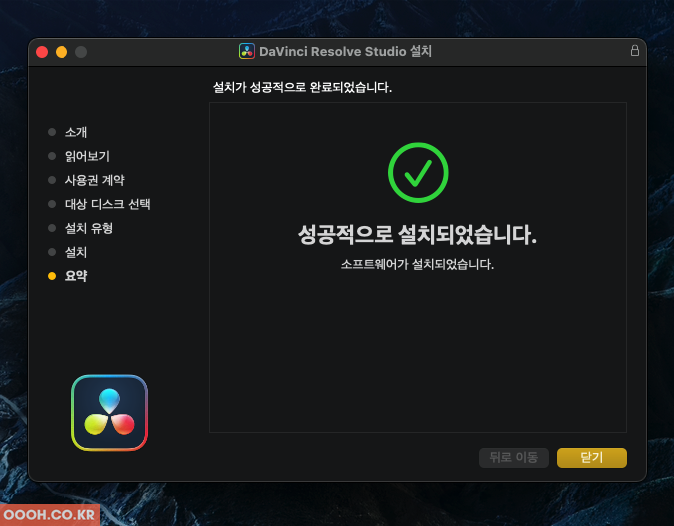674x526 pixels.
Task: Select the 대상 디스크 선택 step
Action: click(x=107, y=204)
